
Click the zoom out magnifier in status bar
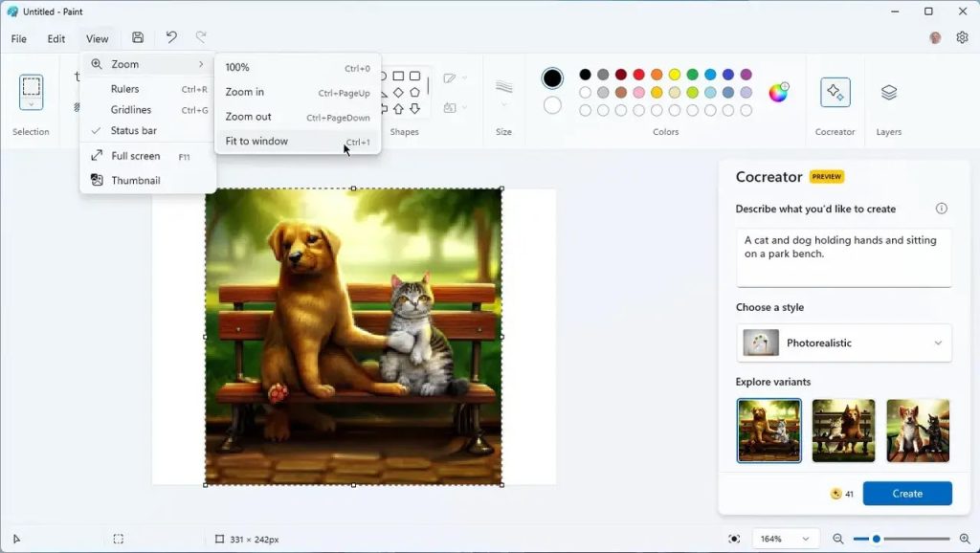click(x=838, y=539)
